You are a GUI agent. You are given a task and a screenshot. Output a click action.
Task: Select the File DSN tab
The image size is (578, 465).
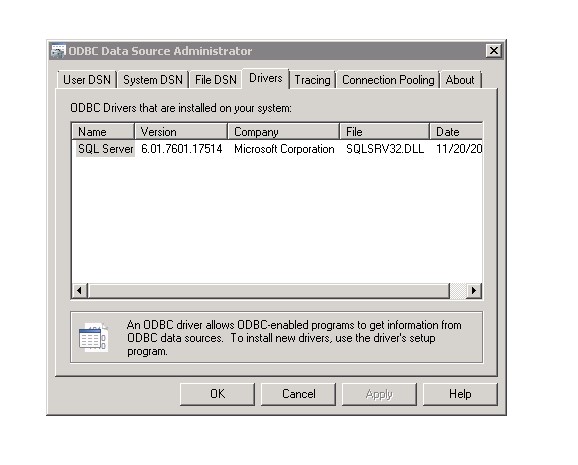tap(216, 80)
